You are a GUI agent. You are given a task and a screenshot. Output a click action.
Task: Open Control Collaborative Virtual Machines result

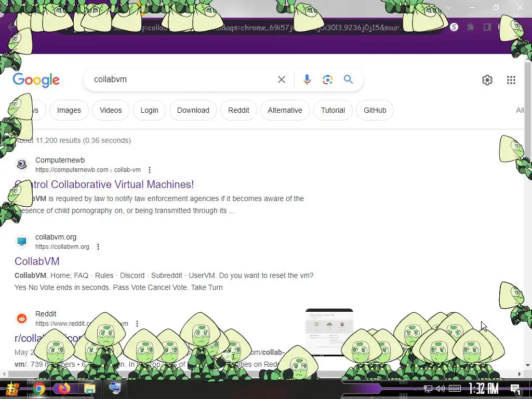click(x=104, y=184)
